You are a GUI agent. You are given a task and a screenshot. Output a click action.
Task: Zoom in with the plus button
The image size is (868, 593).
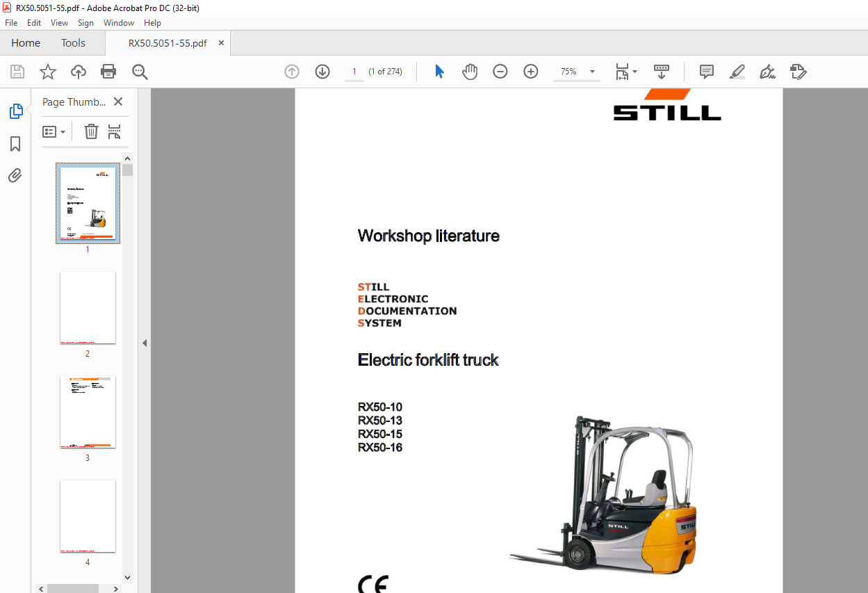pyautogui.click(x=531, y=72)
